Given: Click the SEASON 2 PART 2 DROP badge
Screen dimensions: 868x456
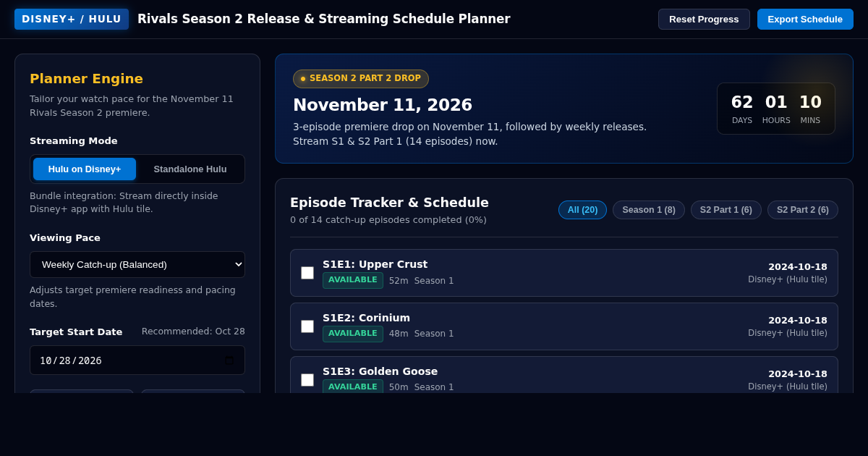Looking at the screenshot, I should (x=361, y=78).
